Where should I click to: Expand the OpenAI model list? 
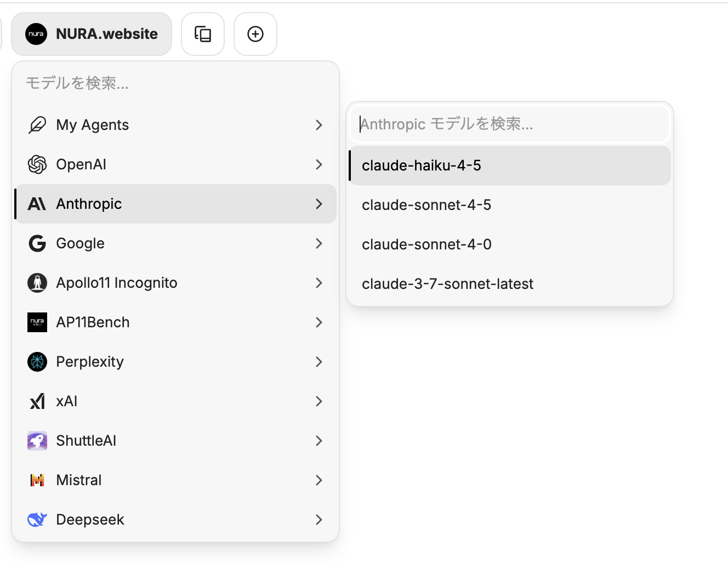pos(319,164)
